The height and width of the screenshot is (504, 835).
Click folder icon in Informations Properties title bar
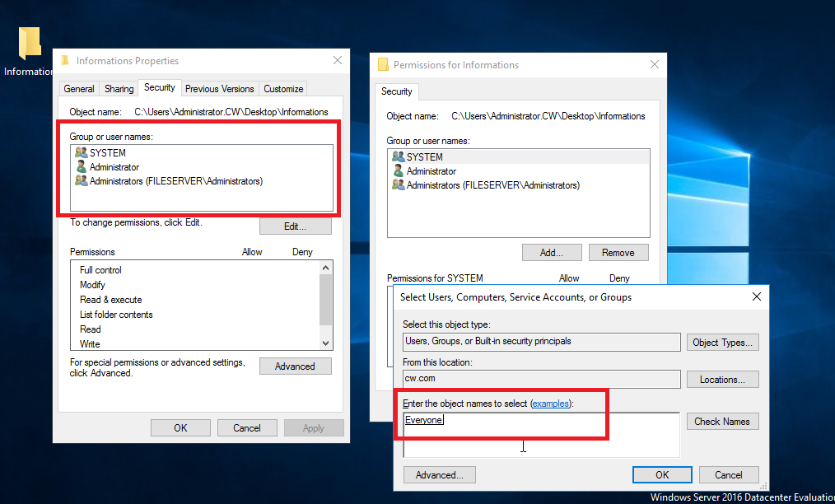click(66, 61)
